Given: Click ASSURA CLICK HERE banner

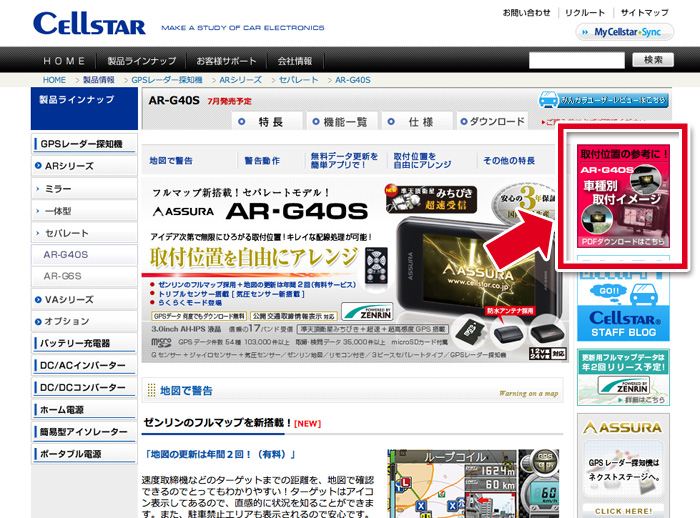Looking at the screenshot, I should click(x=623, y=465).
